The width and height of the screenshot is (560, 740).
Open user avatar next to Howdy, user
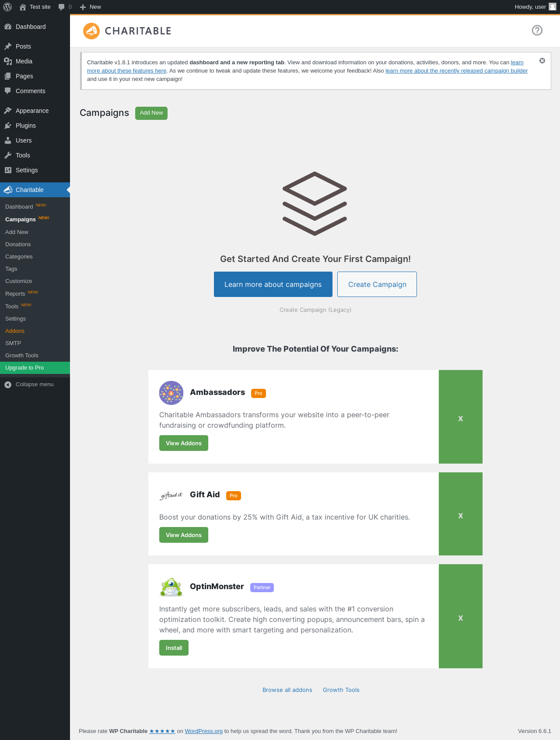(553, 7)
